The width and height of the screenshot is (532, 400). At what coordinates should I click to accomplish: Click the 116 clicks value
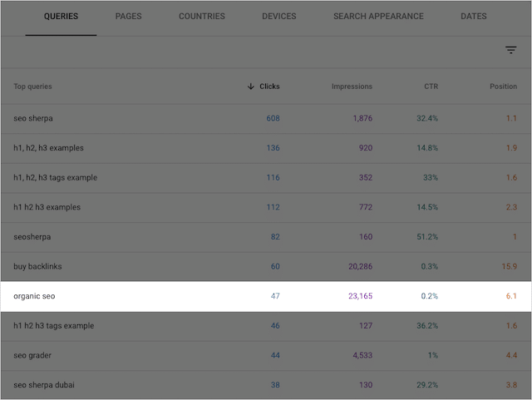[273, 178]
